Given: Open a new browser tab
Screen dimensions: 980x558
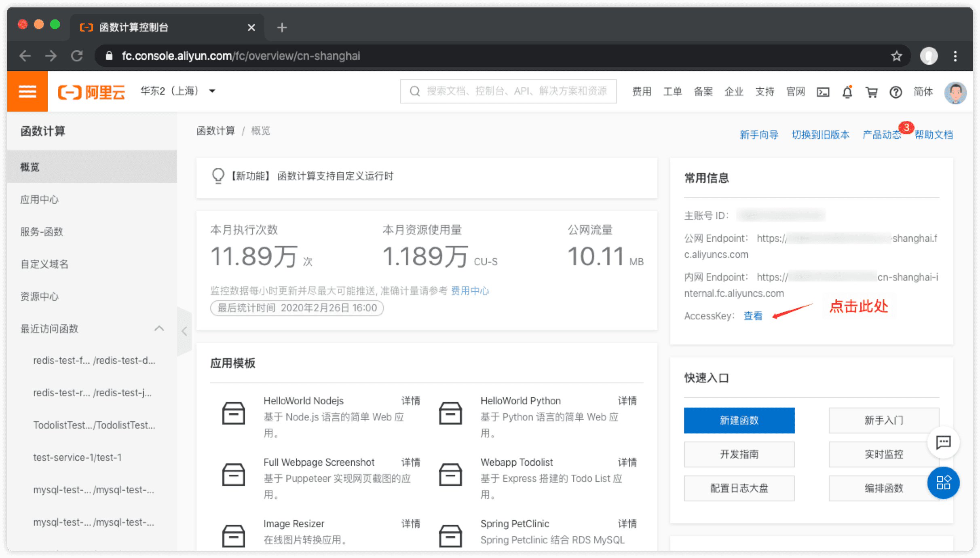Looking at the screenshot, I should point(282,27).
